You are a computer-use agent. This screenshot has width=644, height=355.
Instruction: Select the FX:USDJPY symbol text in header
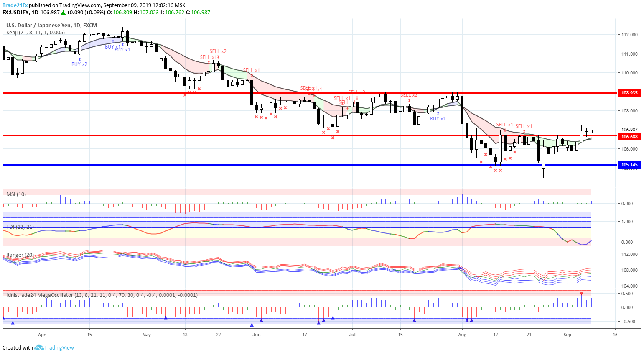pyautogui.click(x=15, y=13)
